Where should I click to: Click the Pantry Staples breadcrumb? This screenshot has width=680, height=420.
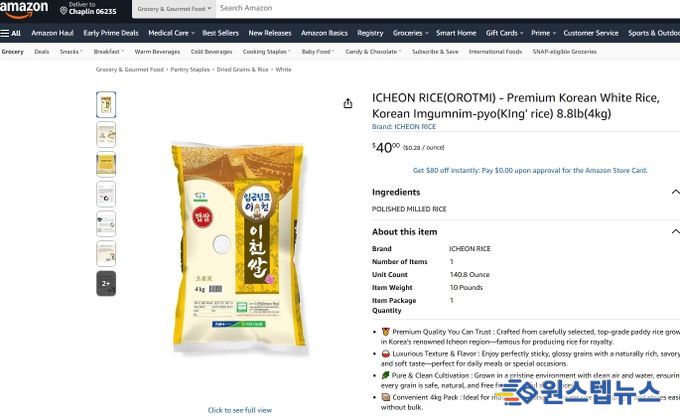(x=190, y=69)
